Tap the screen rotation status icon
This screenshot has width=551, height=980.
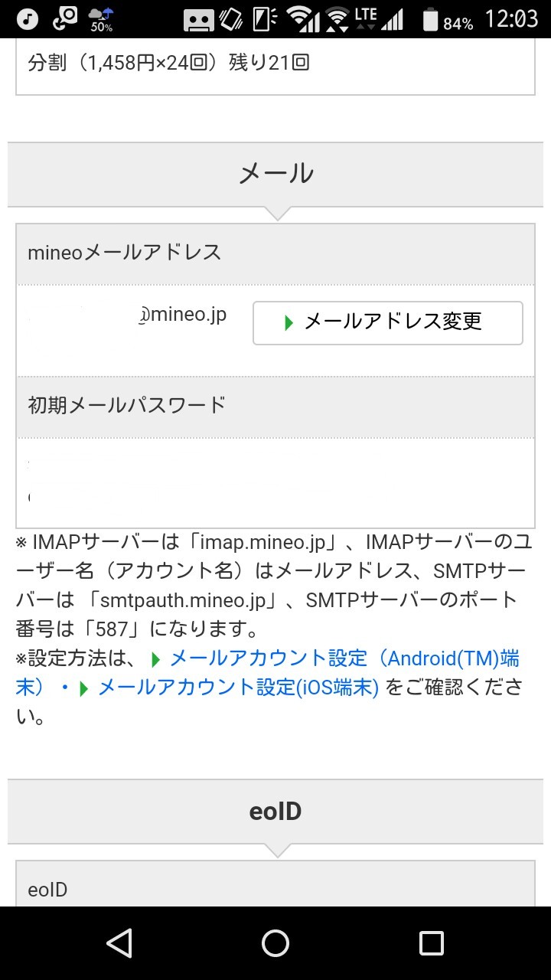[x=230, y=19]
